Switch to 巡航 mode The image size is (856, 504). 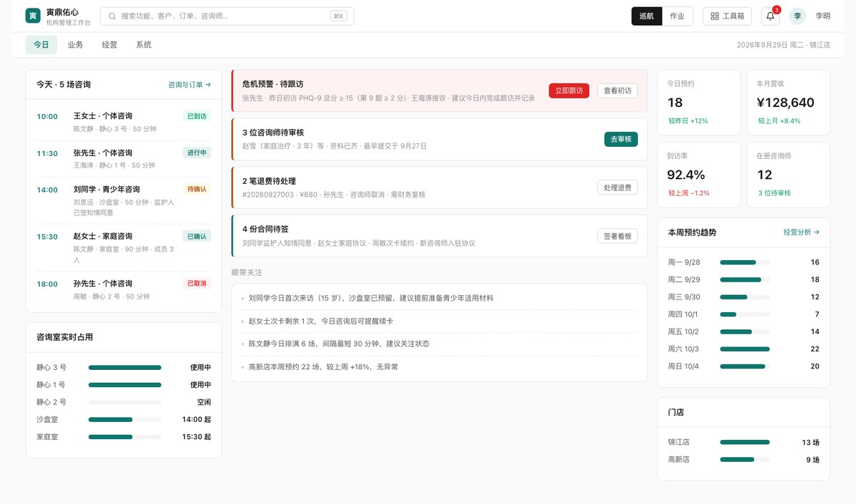tap(646, 16)
